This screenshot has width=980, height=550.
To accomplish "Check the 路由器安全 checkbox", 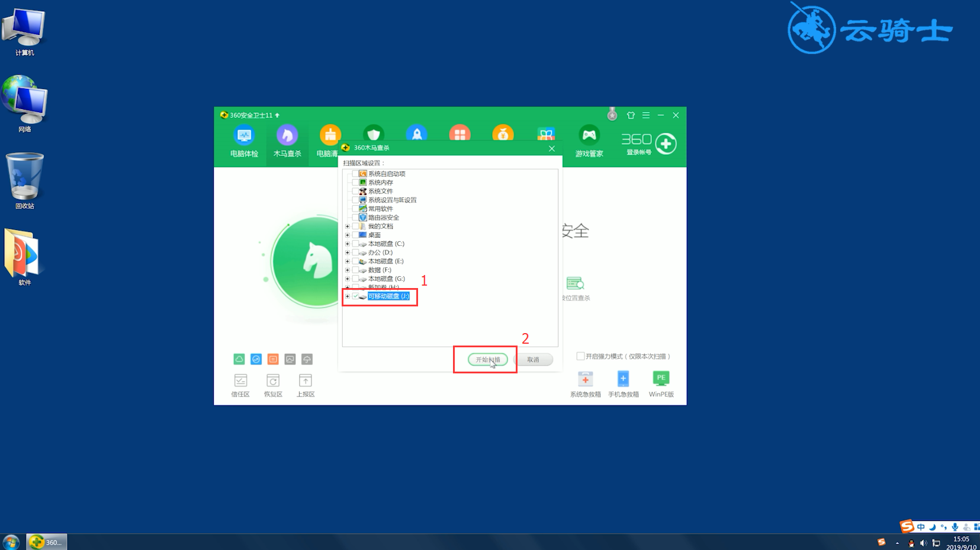I will 355,218.
